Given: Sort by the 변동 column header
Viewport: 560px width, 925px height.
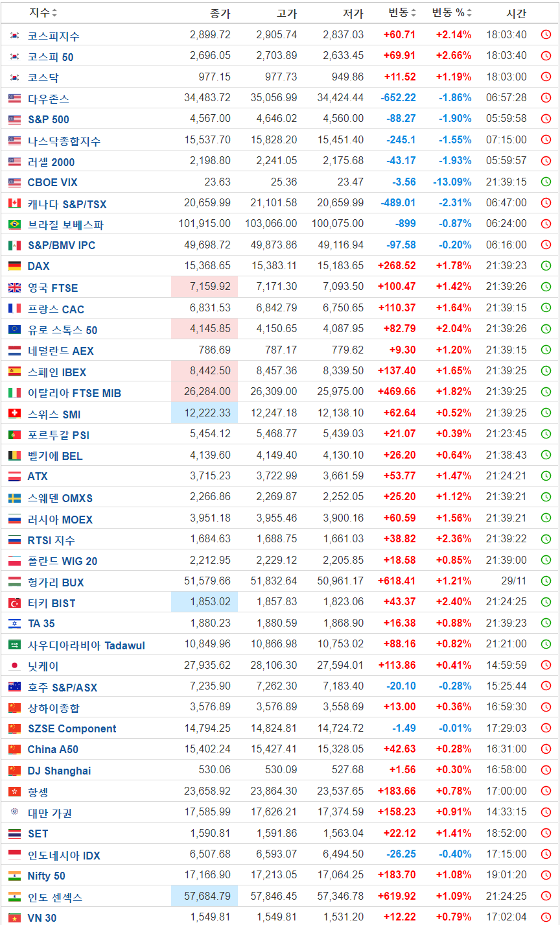Looking at the screenshot, I should (402, 13).
